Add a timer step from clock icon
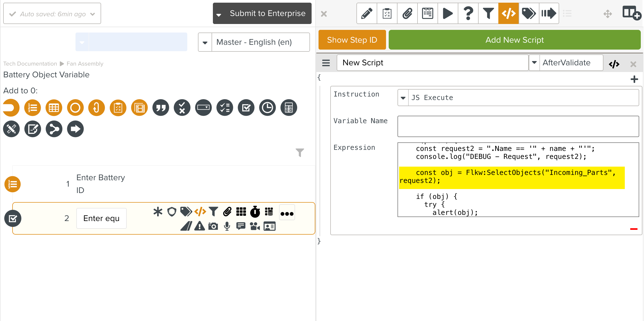 (x=267, y=108)
